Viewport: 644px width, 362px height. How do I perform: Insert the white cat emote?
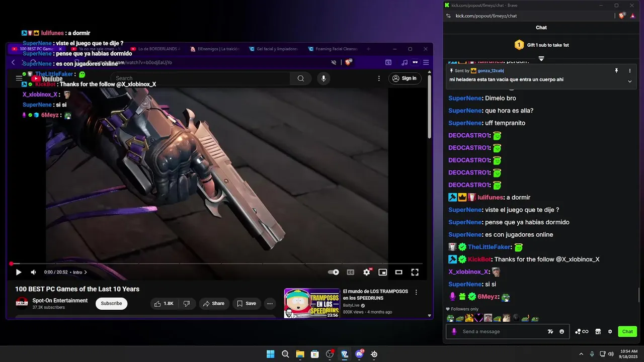506,318
